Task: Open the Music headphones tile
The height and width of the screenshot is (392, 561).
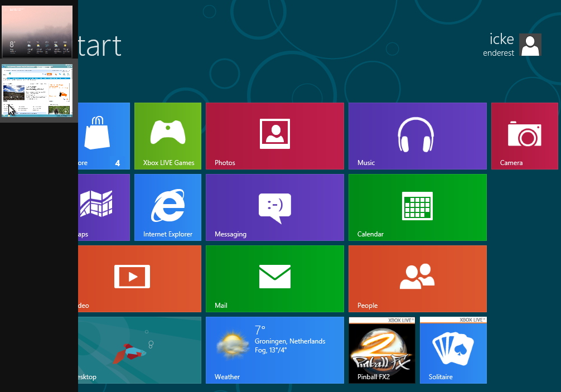Action: pyautogui.click(x=417, y=135)
